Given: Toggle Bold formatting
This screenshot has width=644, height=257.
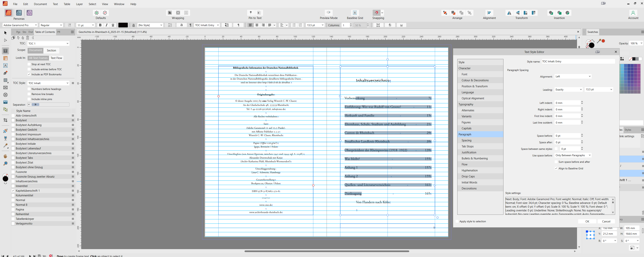Looking at the screenshot, I should pos(100,25).
